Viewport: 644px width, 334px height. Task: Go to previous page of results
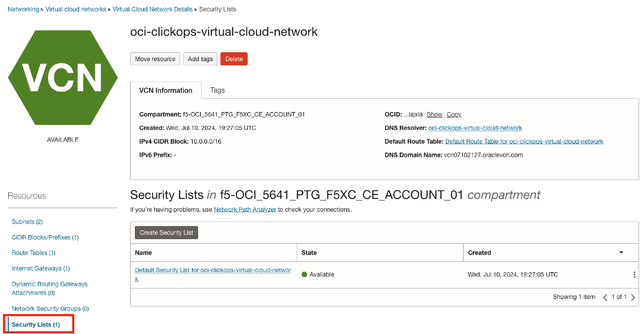click(605, 298)
